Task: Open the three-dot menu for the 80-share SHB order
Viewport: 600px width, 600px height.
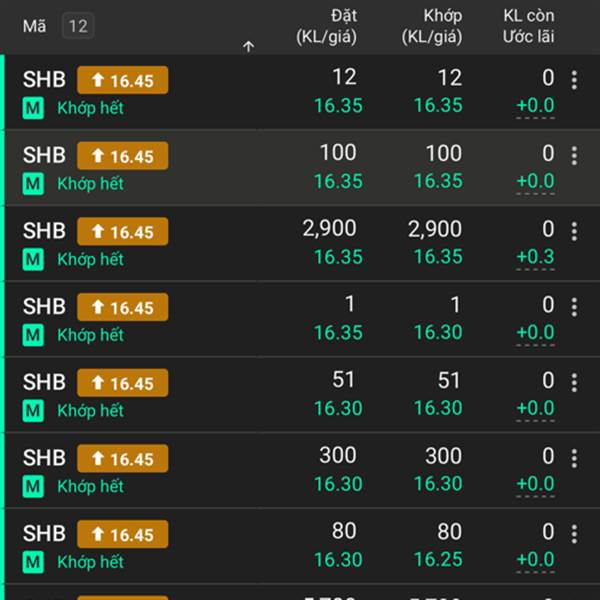Action: point(574,534)
